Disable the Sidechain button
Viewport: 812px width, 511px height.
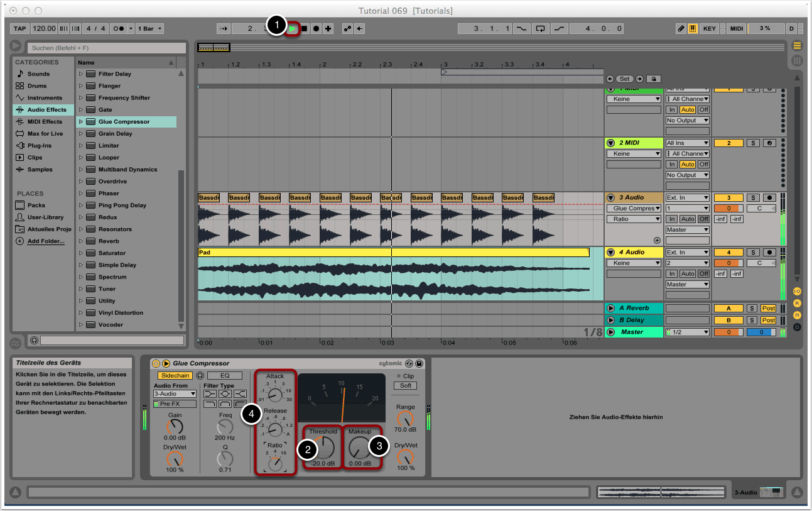(x=175, y=375)
